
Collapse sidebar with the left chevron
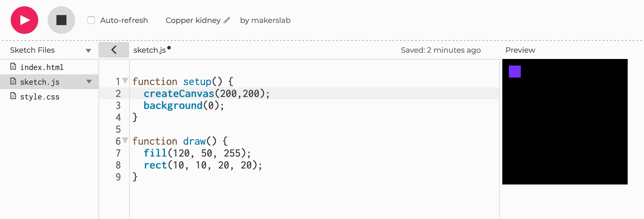(x=114, y=50)
